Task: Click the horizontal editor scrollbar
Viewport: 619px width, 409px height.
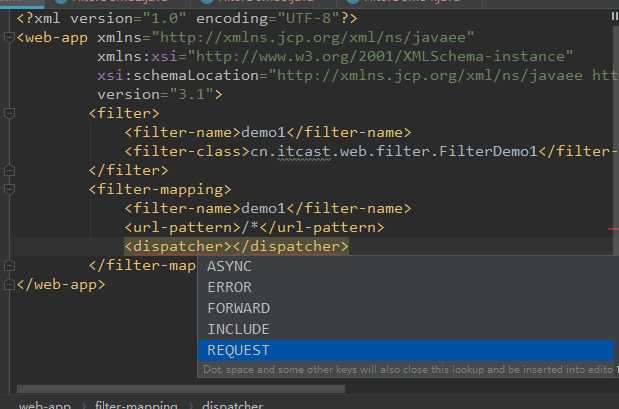Action: (181, 389)
